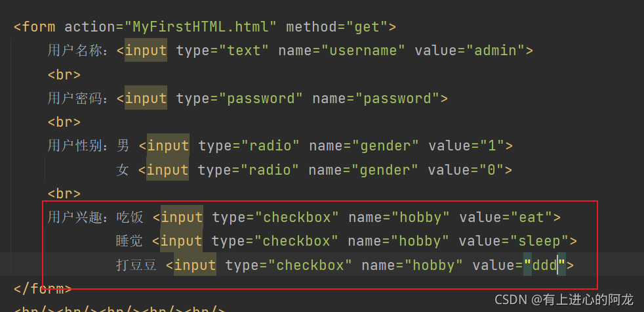Click the name="password" attribute value
Viewport: 644px width, 312px height.
click(x=397, y=99)
